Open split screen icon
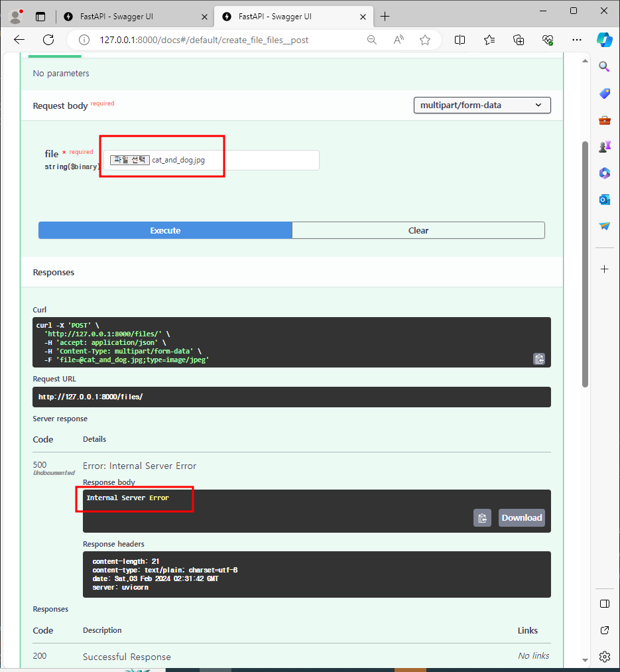 pos(460,40)
